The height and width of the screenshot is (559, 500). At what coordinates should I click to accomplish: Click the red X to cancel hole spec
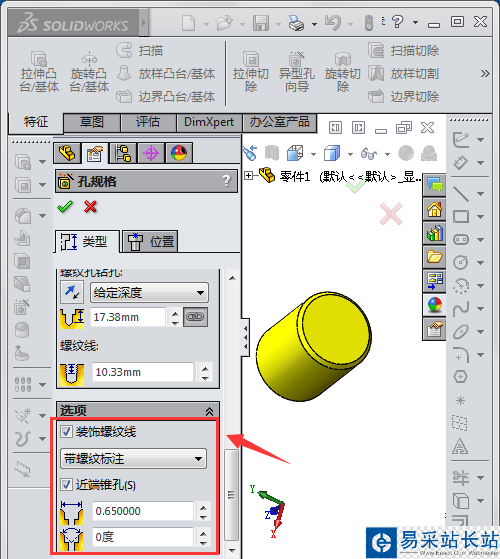[91, 206]
